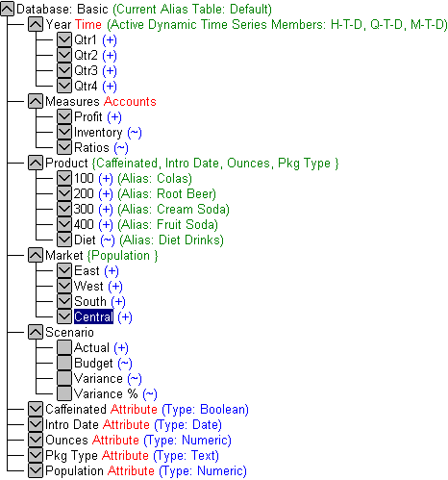Select the Variance (~) member label
Viewport: 448px width, 480px height.
pyautogui.click(x=98, y=378)
